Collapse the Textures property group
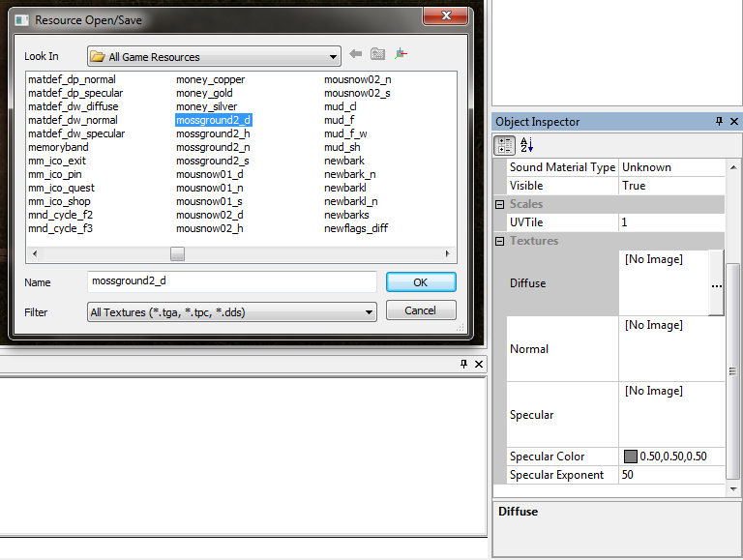743x560 pixels. point(500,241)
